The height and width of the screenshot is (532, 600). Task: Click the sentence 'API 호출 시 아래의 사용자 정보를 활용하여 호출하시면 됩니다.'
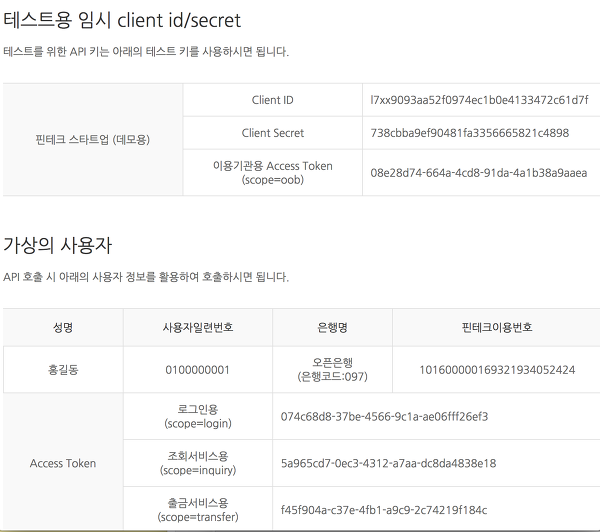pos(146,276)
